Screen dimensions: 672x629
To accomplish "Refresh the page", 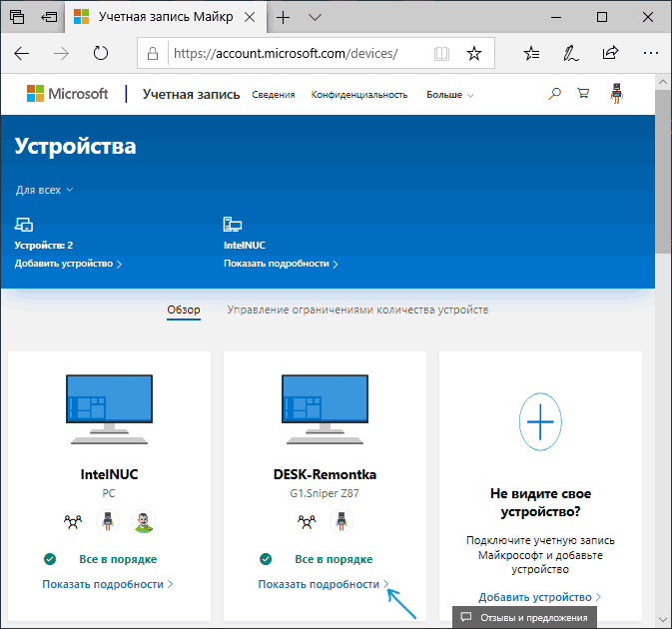I will (x=101, y=53).
